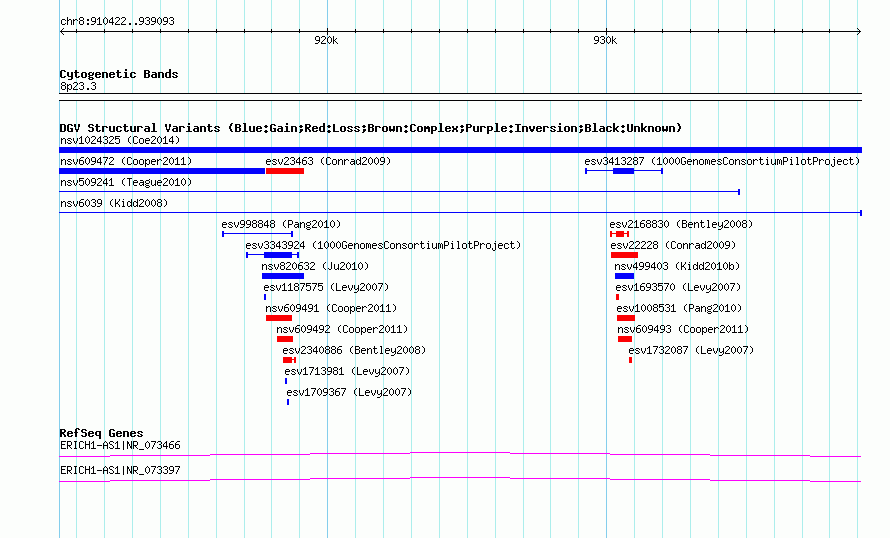Open gene ERICH1-AS1|NR_073397 label

120,470
